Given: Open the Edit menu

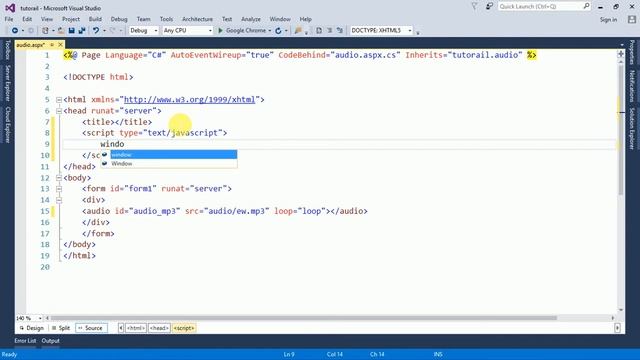Looking at the screenshot, I should click(27, 19).
